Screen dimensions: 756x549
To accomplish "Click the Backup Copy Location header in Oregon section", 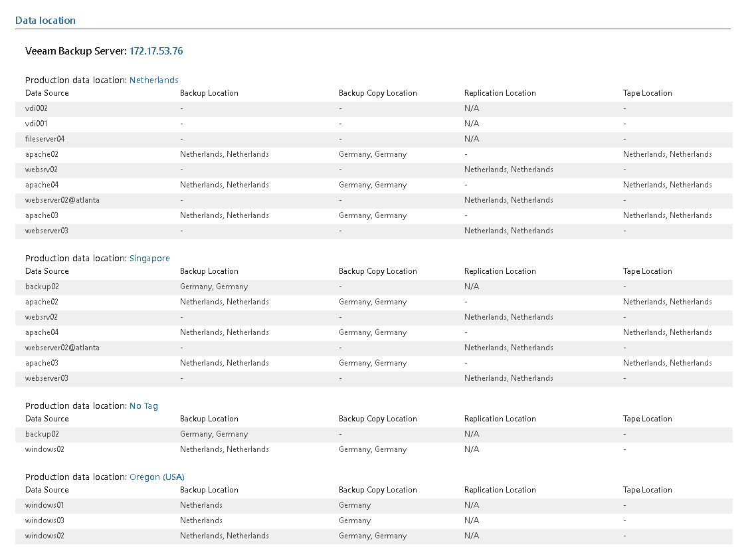I will coord(377,490).
